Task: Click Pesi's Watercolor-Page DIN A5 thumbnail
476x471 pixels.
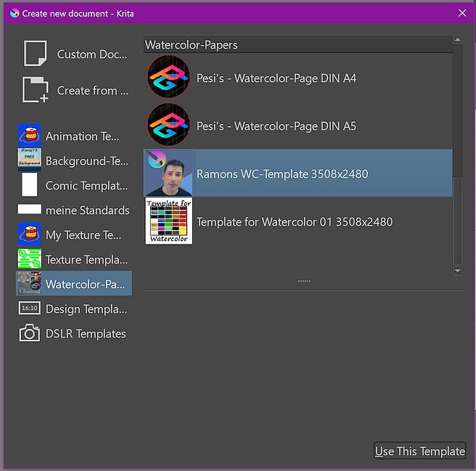Action: click(169, 125)
